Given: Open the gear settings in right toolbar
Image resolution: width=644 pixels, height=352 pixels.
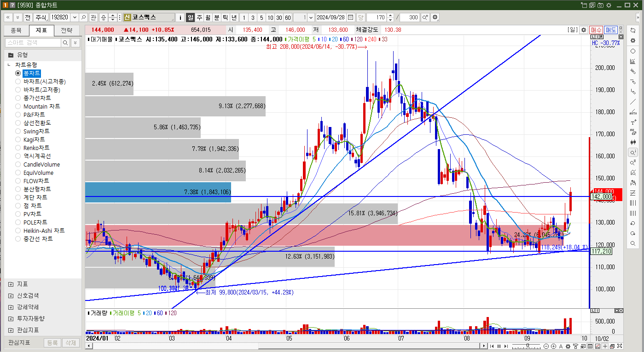Looking at the screenshot, I should coord(633,40).
